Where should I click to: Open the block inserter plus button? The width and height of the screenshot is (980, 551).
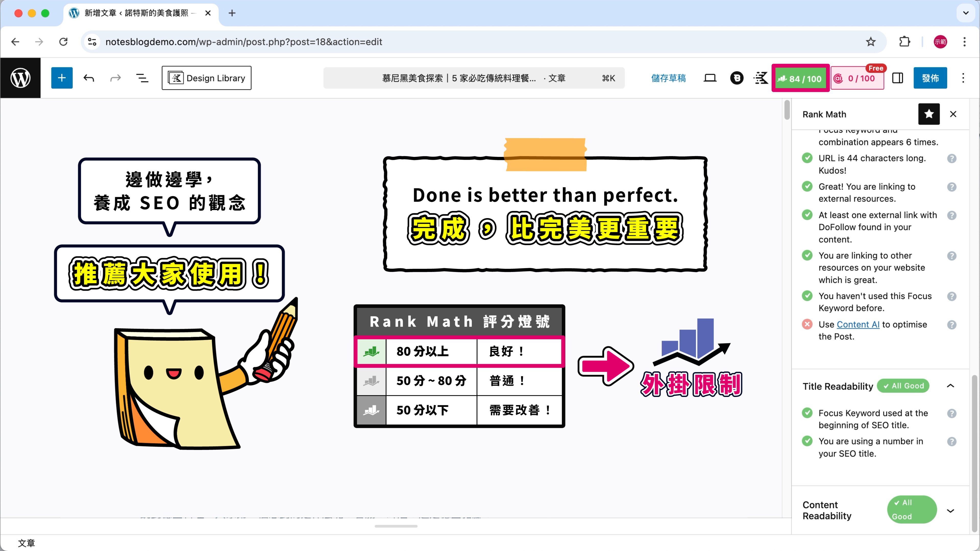[x=62, y=78]
